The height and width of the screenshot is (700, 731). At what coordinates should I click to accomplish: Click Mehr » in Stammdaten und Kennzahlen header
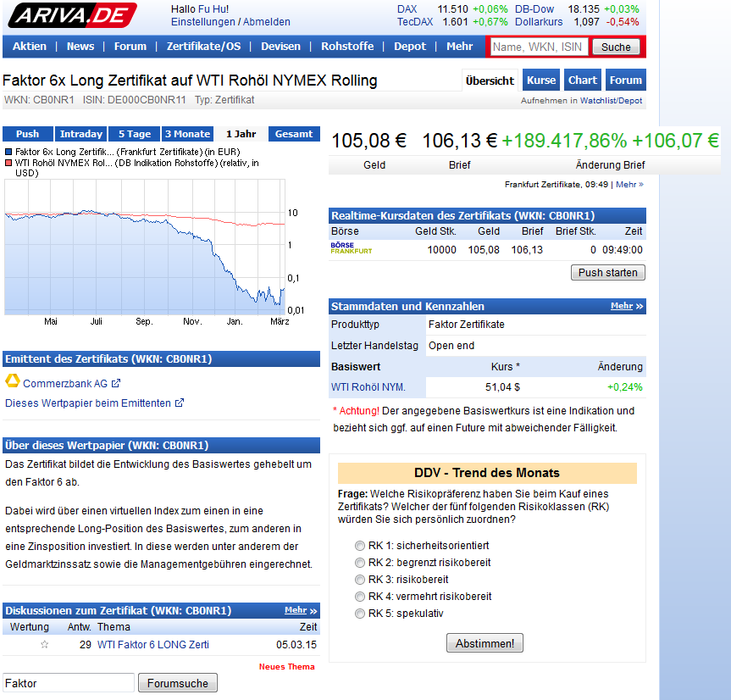click(627, 306)
